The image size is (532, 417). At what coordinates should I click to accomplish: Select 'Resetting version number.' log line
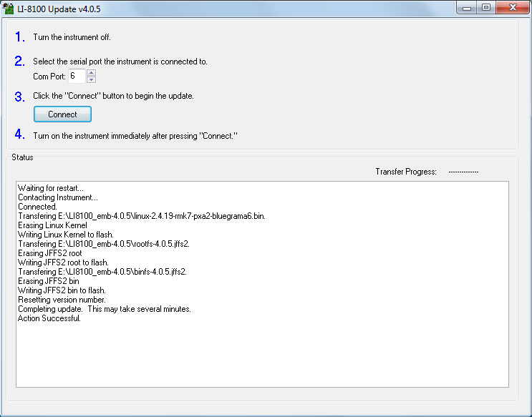click(62, 300)
